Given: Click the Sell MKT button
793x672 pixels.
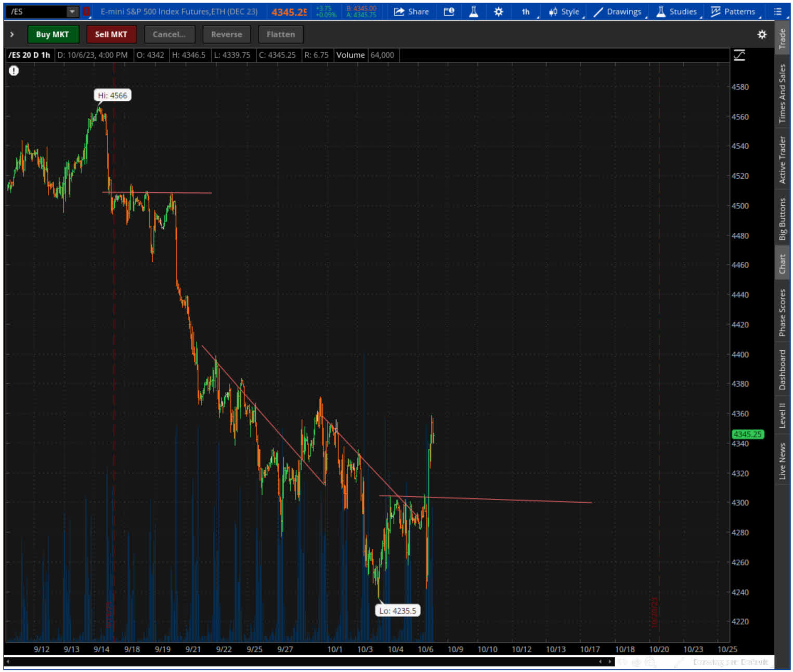Looking at the screenshot, I should click(x=111, y=34).
